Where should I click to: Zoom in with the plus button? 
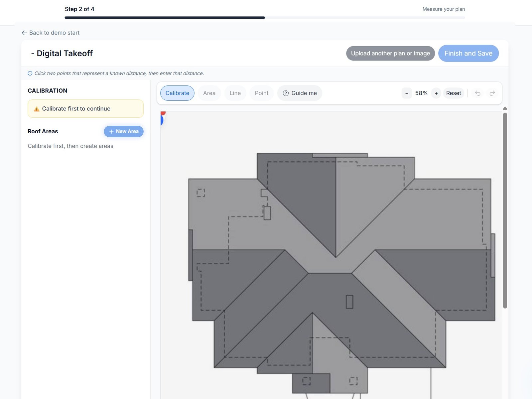(x=436, y=93)
